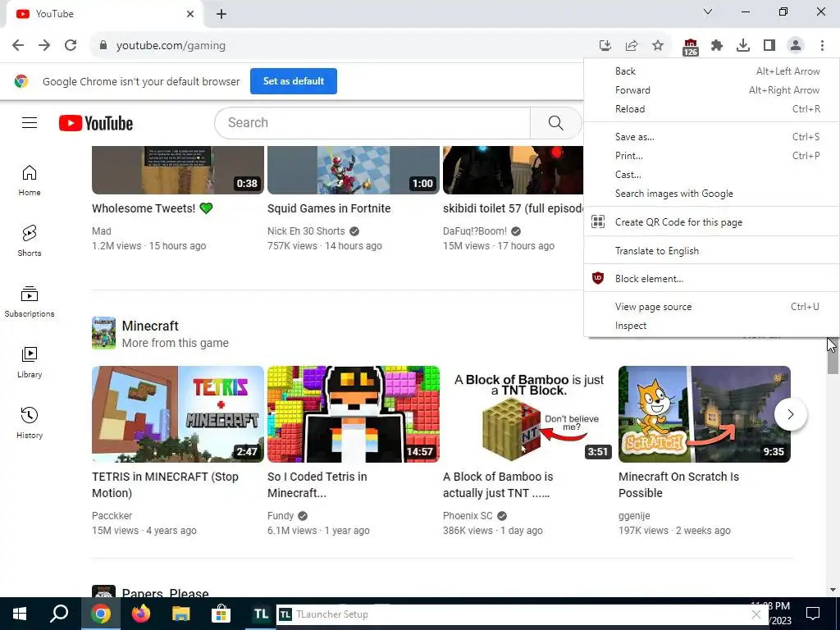Screen dimensions: 840x630
Task: Open the Phoenix SC channel link
Action: coord(468,515)
